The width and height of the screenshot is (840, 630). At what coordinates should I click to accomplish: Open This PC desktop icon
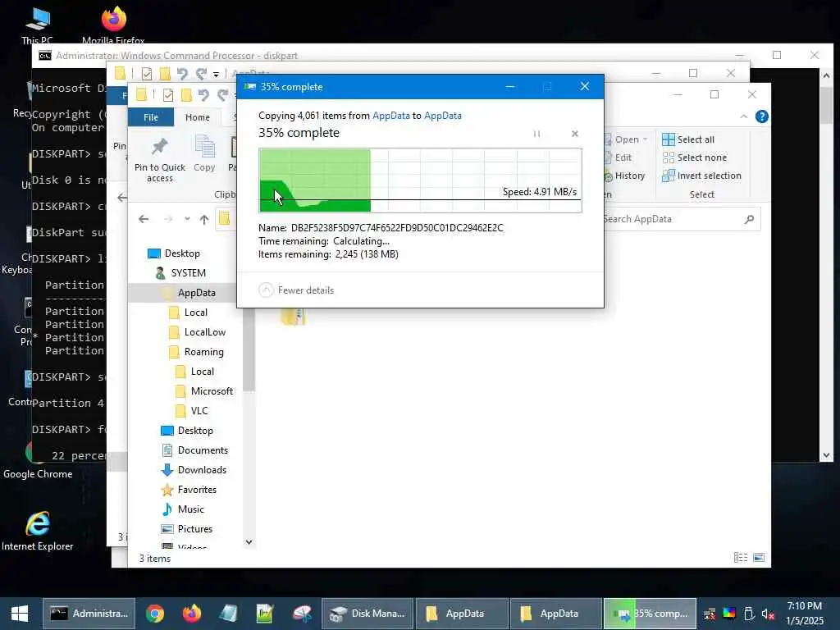(38, 25)
